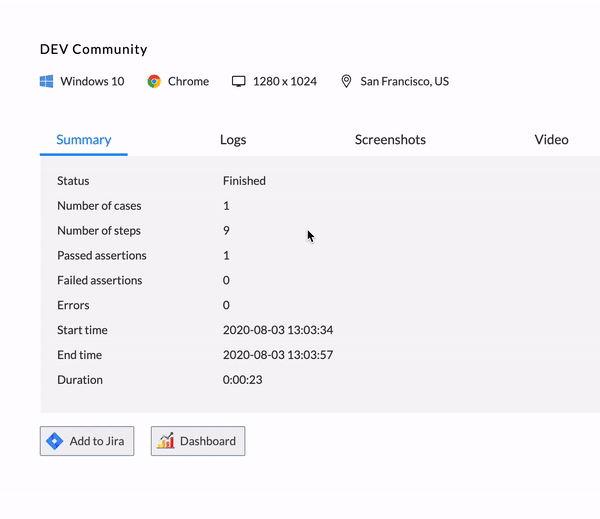Screen dimensions: 600x519
Task: Click the Chrome browser icon
Action: click(x=154, y=81)
